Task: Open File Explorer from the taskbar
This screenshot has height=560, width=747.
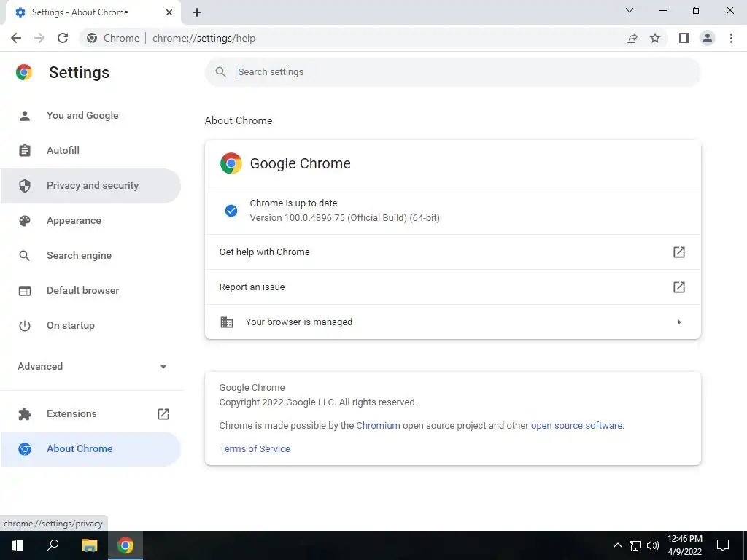Action: tap(89, 545)
